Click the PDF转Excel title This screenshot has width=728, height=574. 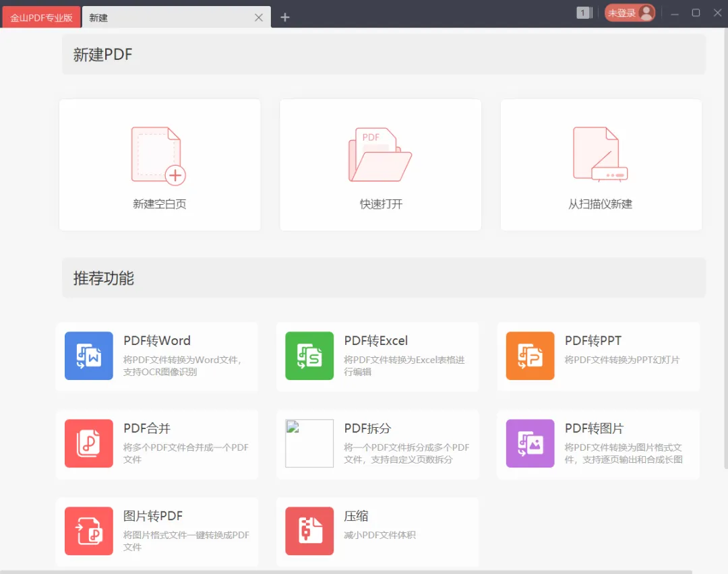(x=375, y=341)
